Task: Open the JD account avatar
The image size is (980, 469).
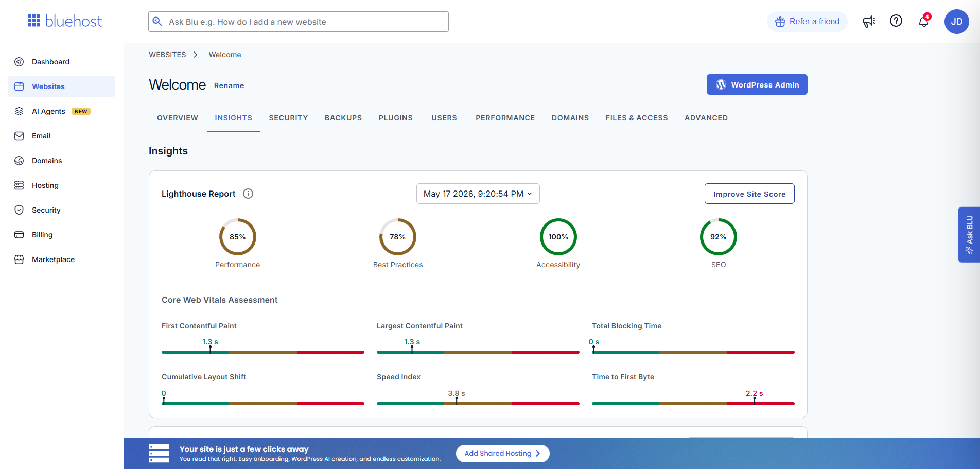Action: point(957,22)
